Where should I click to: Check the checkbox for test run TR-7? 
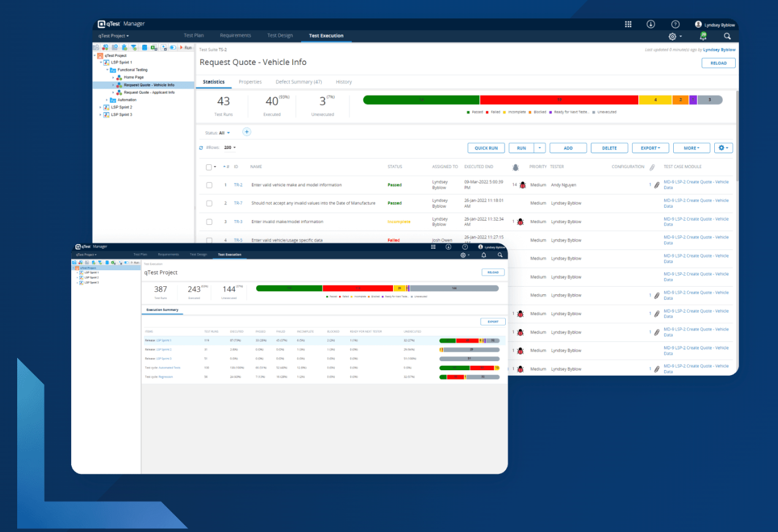click(208, 203)
